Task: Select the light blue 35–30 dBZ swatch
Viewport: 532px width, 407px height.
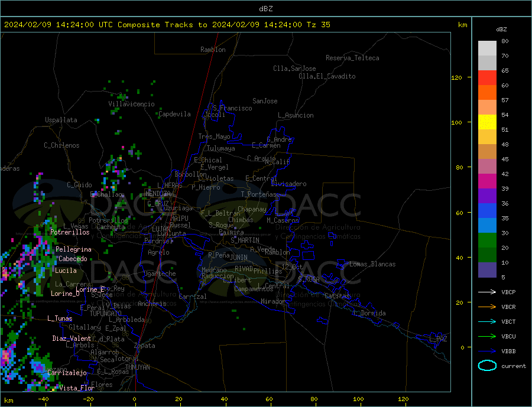Action: tap(487, 226)
